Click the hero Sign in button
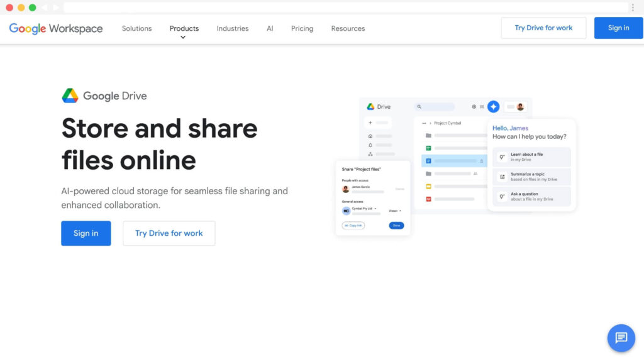 pyautogui.click(x=86, y=233)
